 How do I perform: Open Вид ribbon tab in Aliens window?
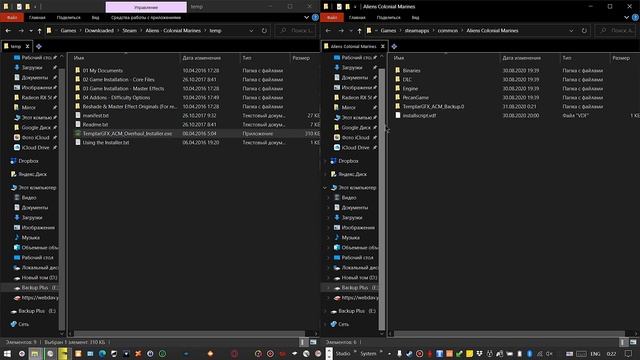pos(415,18)
